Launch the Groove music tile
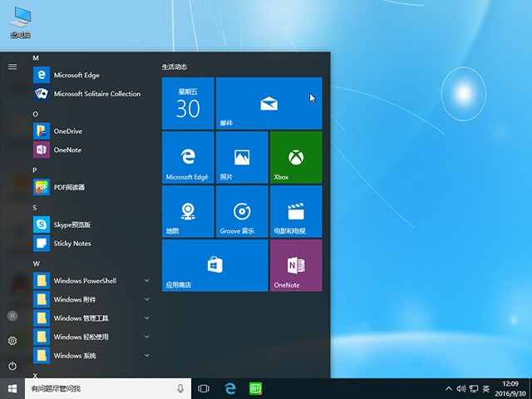Image resolution: width=532 pixels, height=399 pixels. coord(241,211)
